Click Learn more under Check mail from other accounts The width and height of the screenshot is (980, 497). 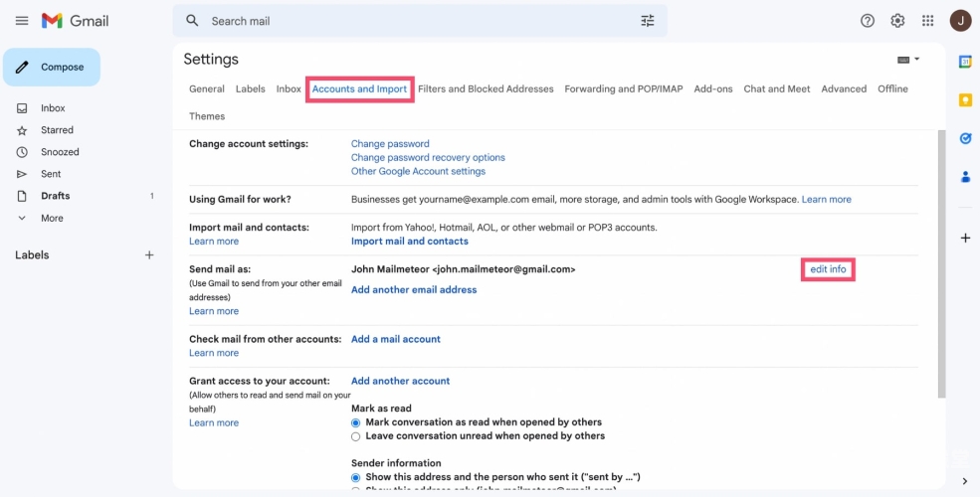tap(214, 353)
